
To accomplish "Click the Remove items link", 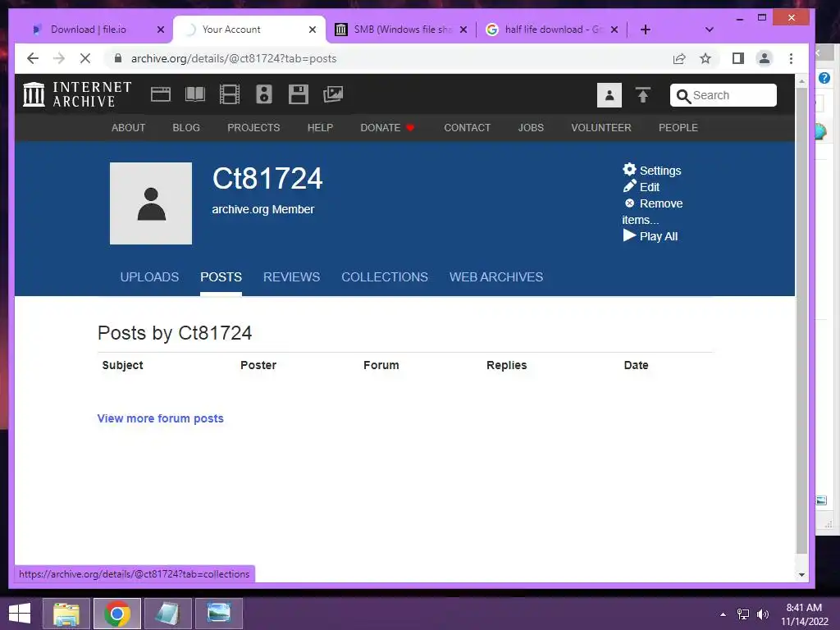I will (652, 212).
